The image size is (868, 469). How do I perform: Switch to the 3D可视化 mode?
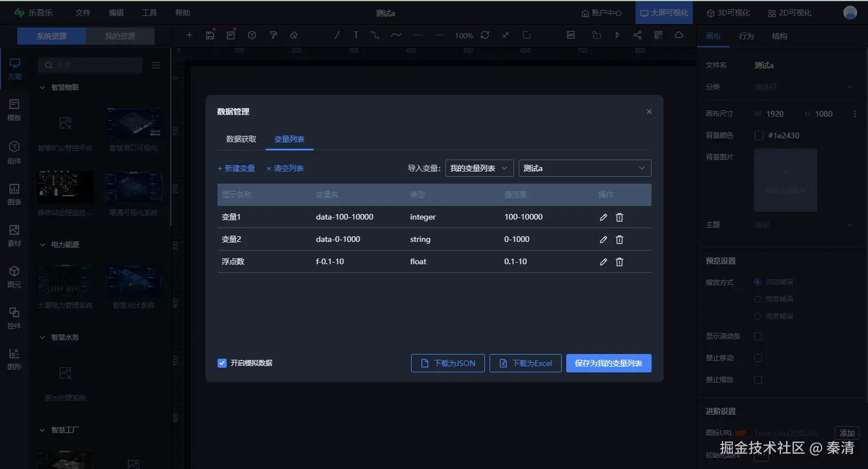pos(728,13)
